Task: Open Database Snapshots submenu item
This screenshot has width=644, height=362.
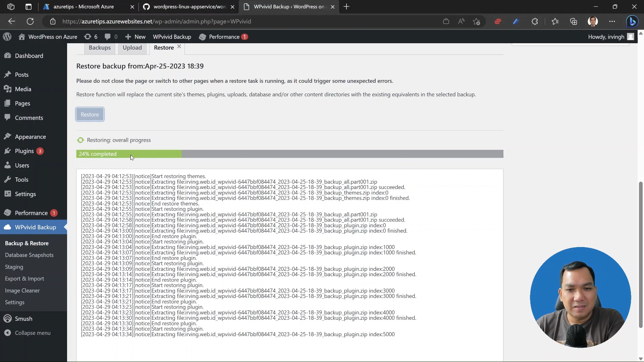Action: click(29, 255)
